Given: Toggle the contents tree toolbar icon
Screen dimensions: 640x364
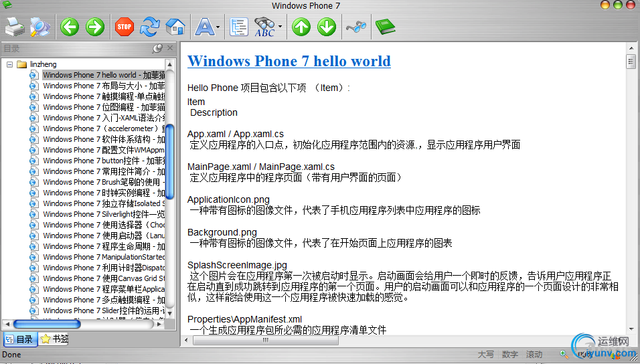Looking at the screenshot, I should [239, 27].
